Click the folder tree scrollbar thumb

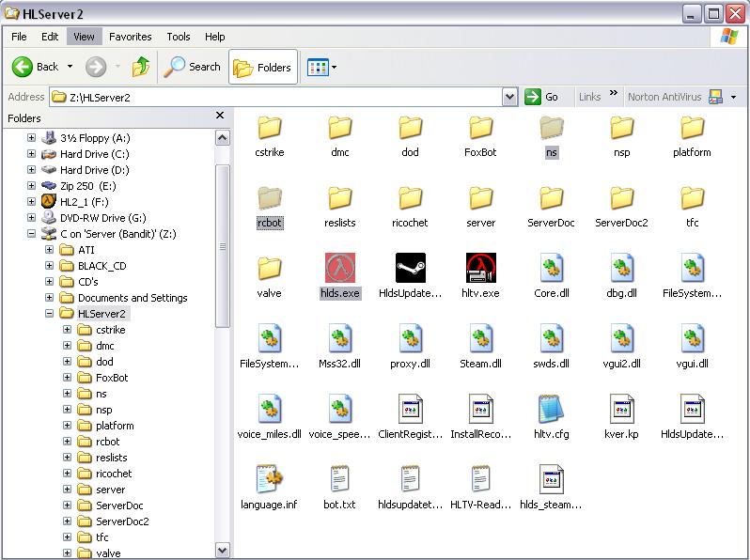tap(222, 246)
